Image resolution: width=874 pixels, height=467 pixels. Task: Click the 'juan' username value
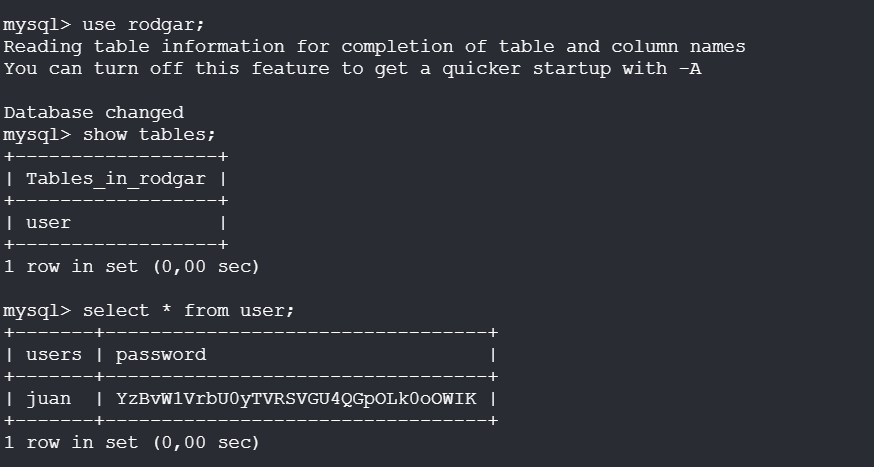pos(48,398)
